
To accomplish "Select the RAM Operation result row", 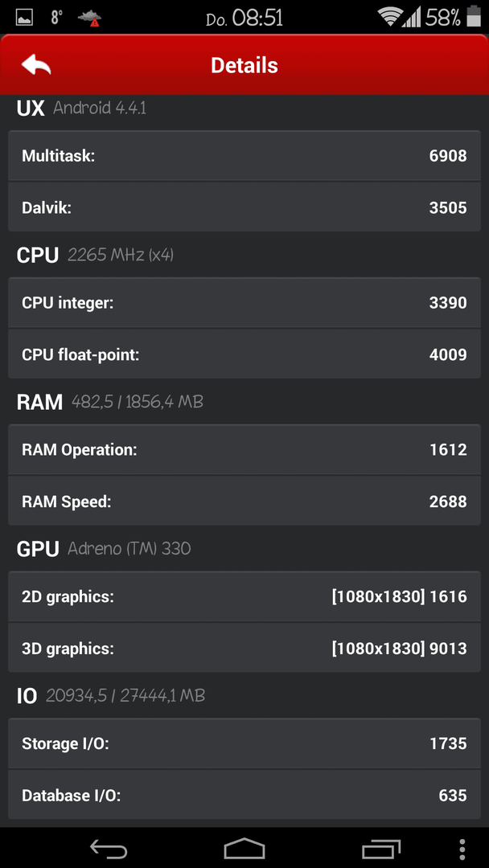I will pos(244,449).
